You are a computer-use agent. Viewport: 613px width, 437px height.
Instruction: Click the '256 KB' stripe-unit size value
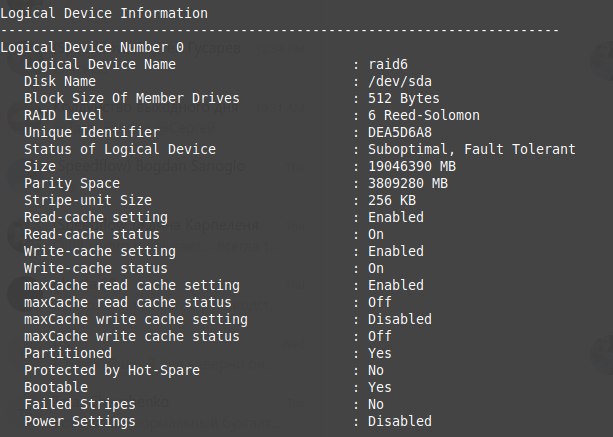pos(392,200)
